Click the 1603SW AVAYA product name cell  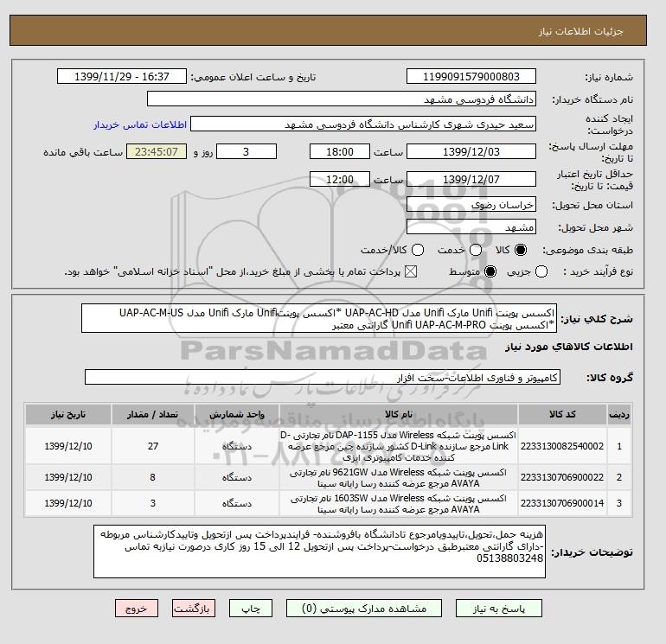pyautogui.click(x=399, y=503)
